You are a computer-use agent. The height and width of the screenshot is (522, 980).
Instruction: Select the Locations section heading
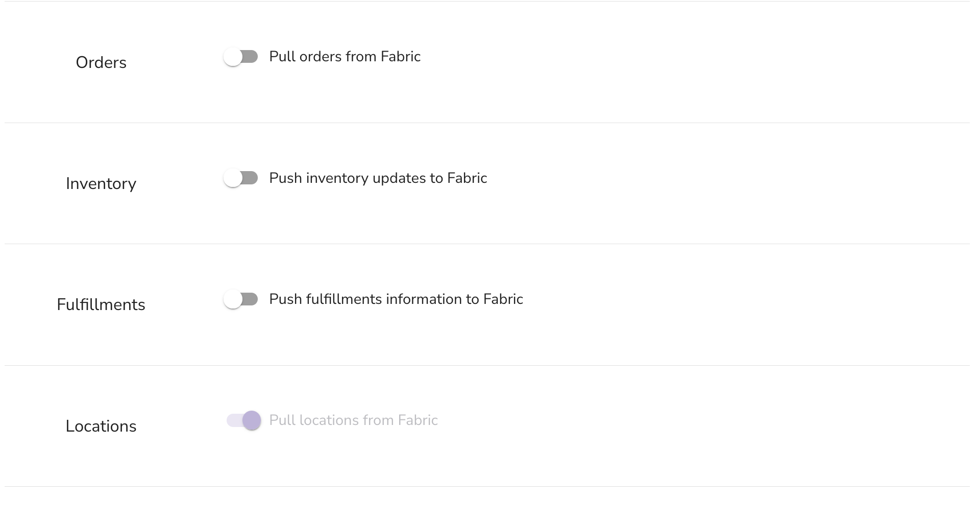(x=101, y=426)
